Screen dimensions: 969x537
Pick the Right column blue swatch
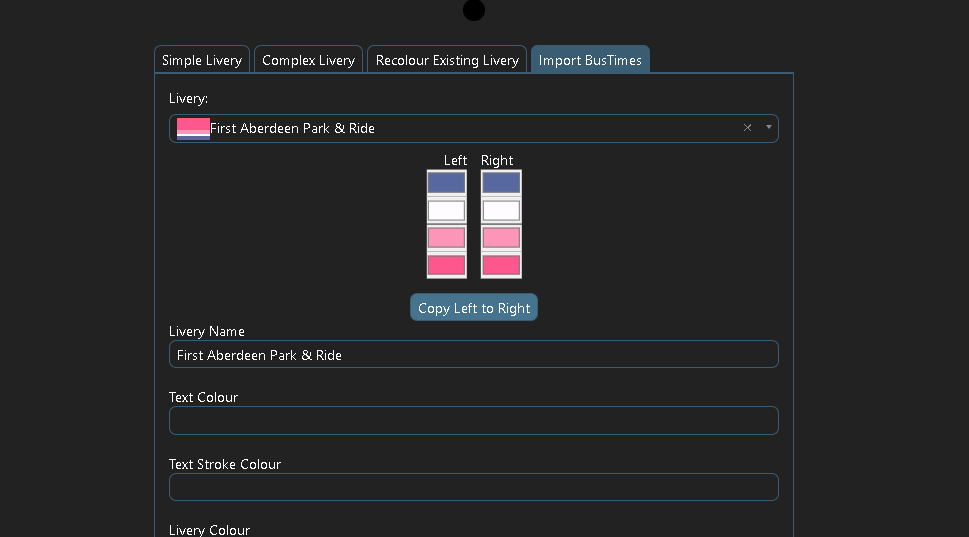(x=501, y=183)
